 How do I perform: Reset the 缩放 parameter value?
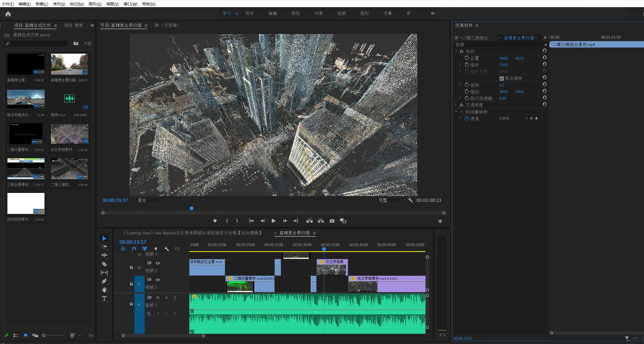click(544, 64)
